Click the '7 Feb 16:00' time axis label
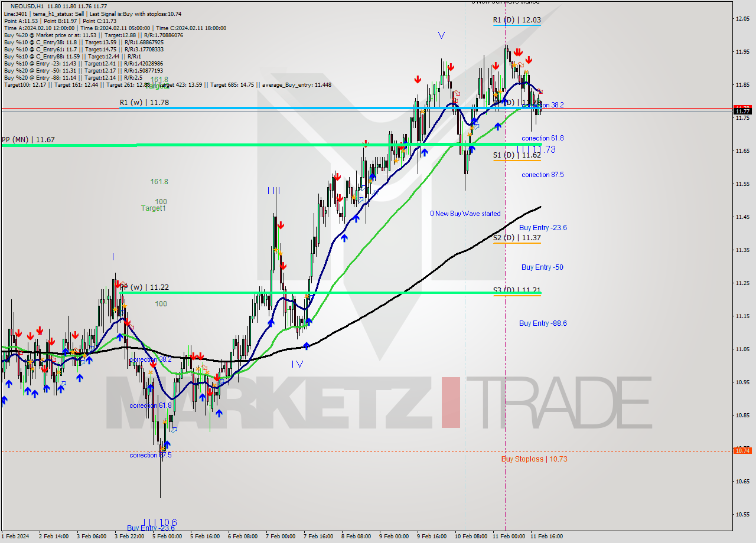 click(x=318, y=537)
